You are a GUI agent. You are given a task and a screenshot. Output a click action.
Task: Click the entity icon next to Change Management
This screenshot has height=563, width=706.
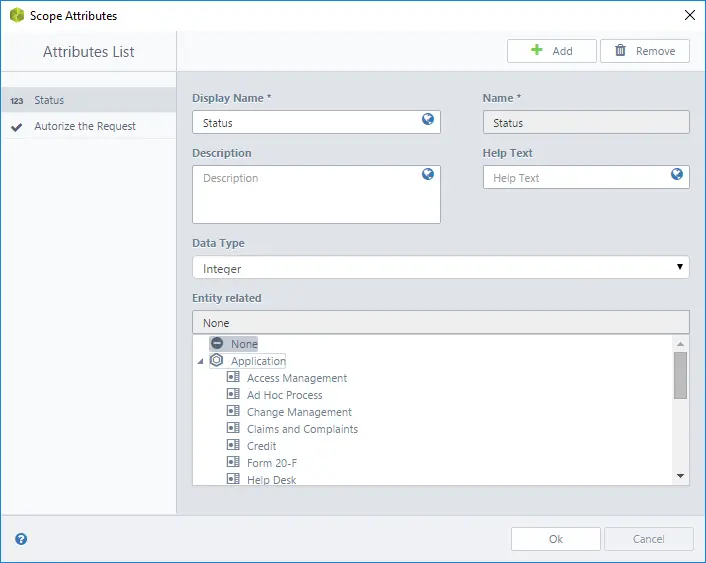point(233,411)
